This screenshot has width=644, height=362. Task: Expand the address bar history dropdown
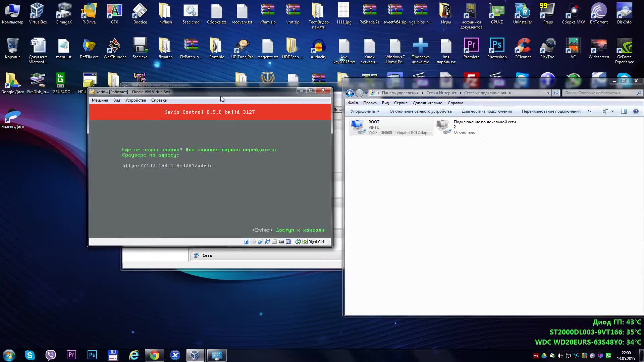tap(548, 93)
